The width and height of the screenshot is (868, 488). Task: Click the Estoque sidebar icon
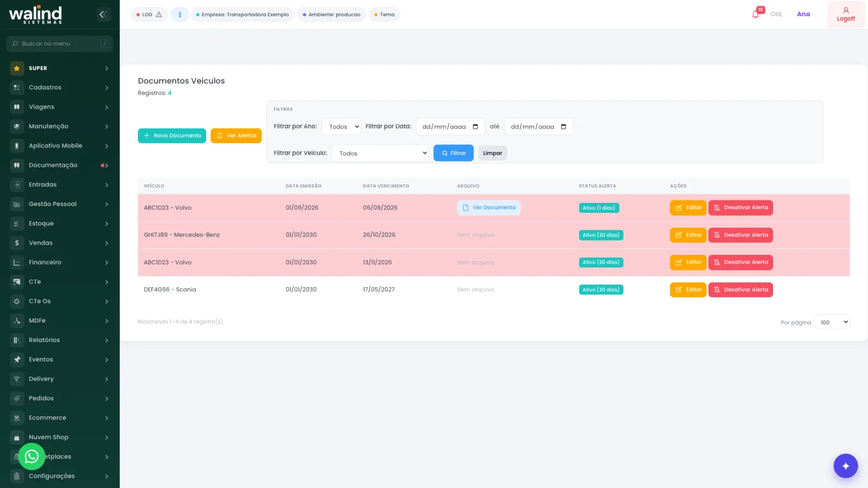(17, 223)
